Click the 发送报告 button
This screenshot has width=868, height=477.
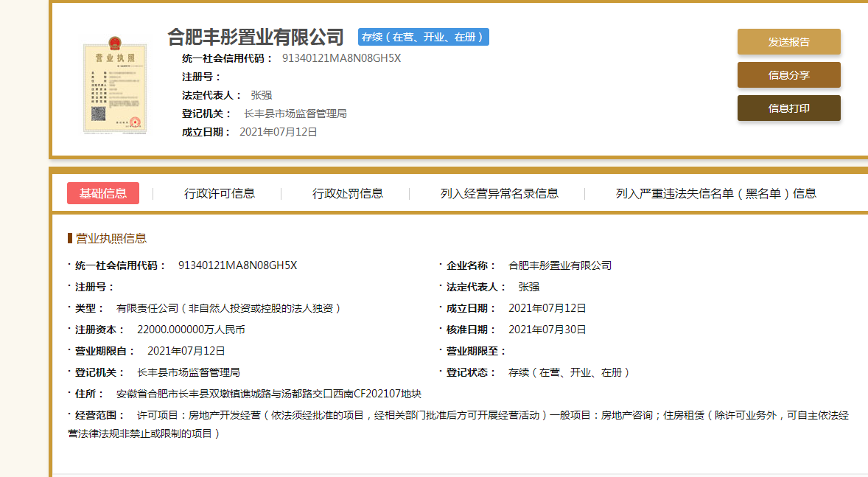click(x=789, y=41)
